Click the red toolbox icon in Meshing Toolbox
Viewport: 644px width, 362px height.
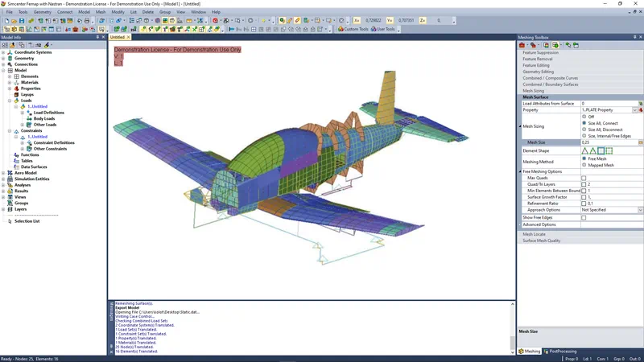coord(522,45)
